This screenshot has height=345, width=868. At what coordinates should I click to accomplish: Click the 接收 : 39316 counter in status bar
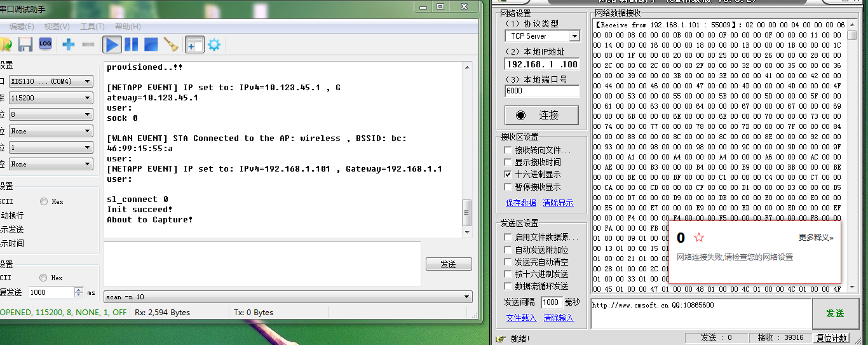tap(781, 338)
